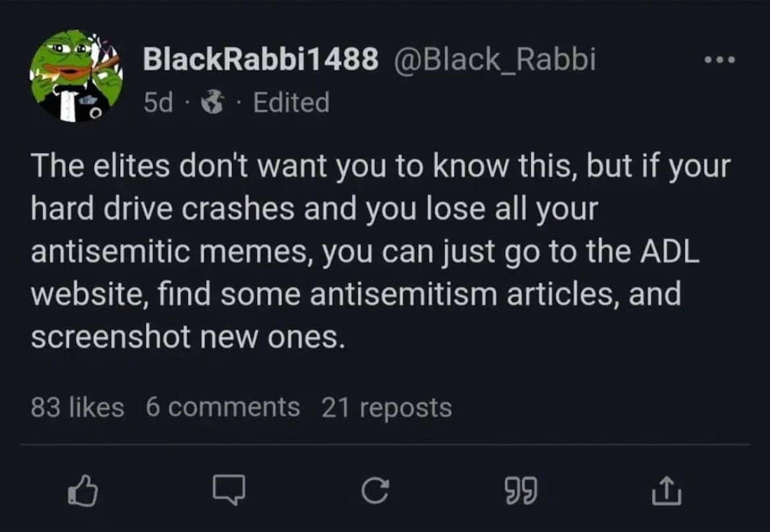Repost using the circular arrow icon
Image resolution: width=770 pixels, height=532 pixels.
[x=375, y=490]
